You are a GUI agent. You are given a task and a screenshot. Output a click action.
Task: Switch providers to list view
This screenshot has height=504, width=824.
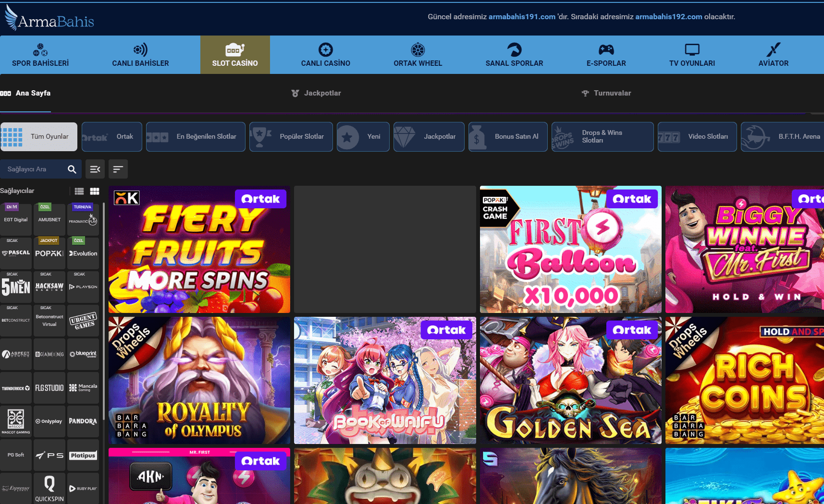tap(79, 191)
